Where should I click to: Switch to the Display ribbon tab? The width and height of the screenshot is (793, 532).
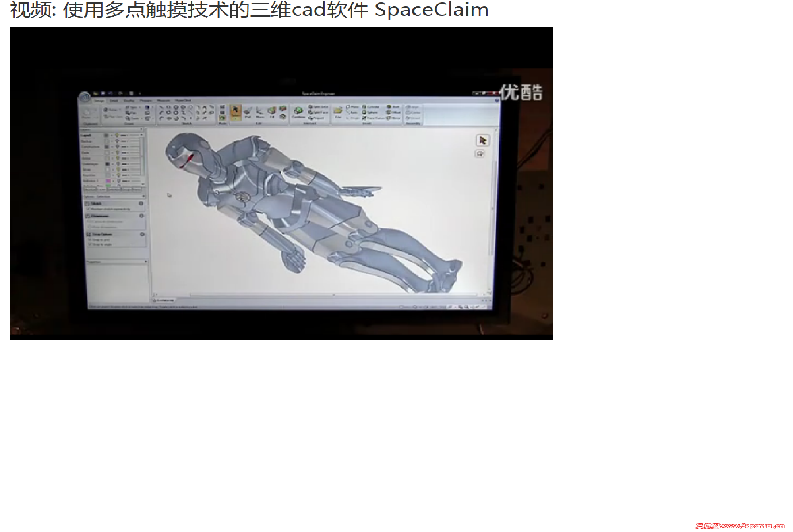(129, 101)
